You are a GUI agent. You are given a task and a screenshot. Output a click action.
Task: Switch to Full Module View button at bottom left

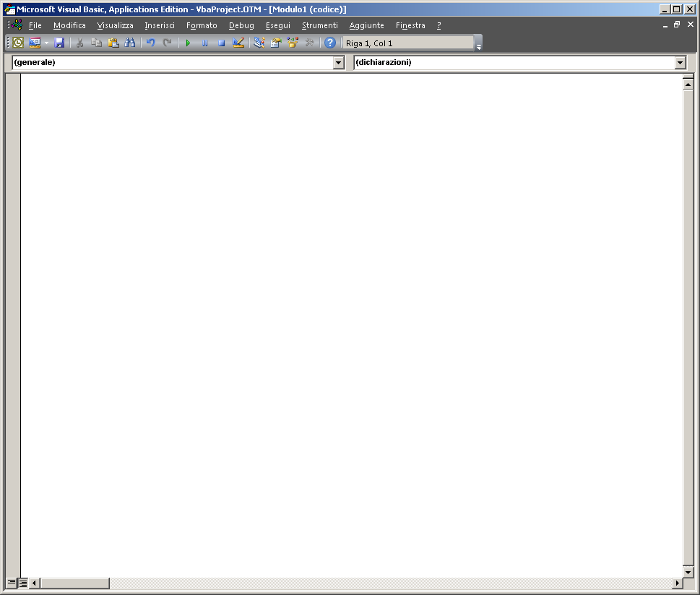coord(23,583)
